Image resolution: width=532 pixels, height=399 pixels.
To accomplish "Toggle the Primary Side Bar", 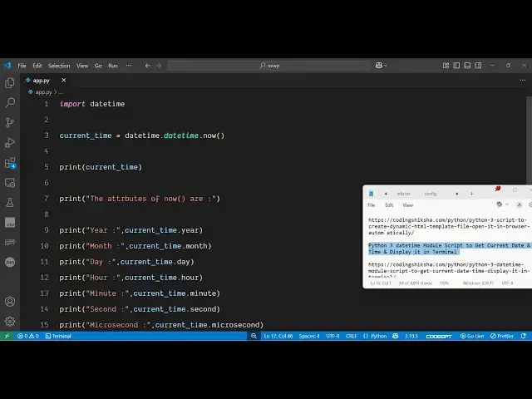I will tap(456, 66).
